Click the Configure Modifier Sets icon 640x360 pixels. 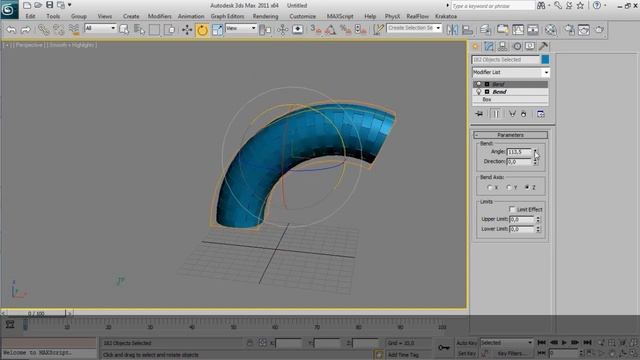coord(540,114)
